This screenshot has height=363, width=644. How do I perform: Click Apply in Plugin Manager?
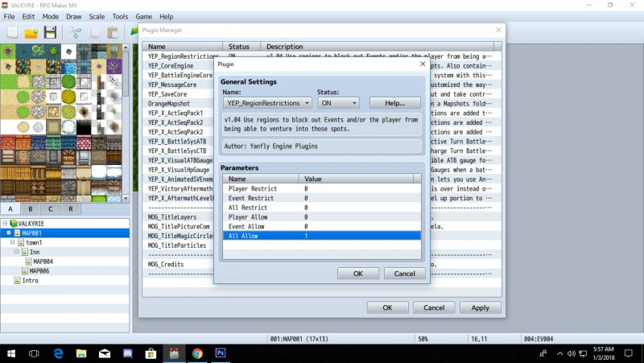[x=480, y=307]
